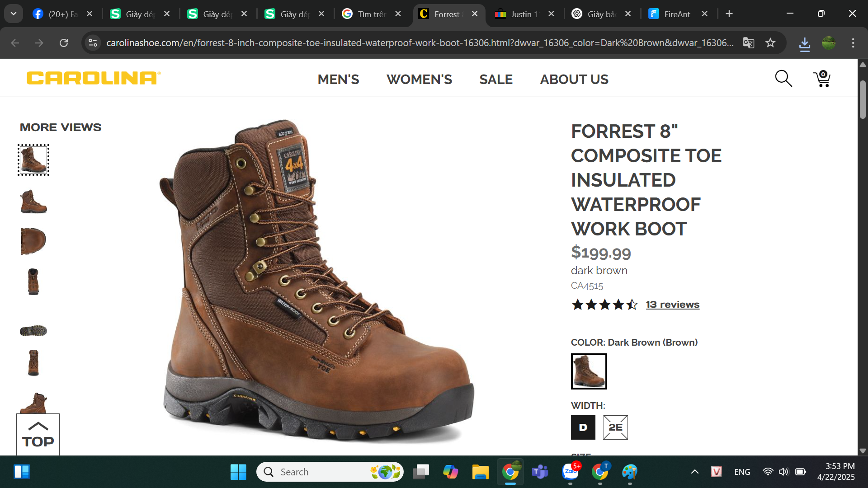Screen dimensions: 868x488
Task: Open Copilot from the taskbar
Action: pos(451,472)
